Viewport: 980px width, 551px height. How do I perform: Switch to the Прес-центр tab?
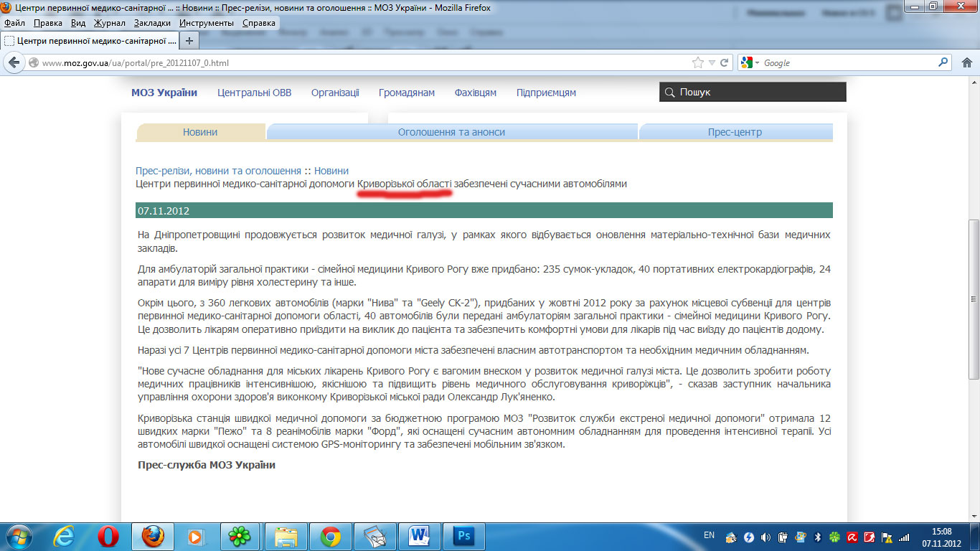[735, 132]
